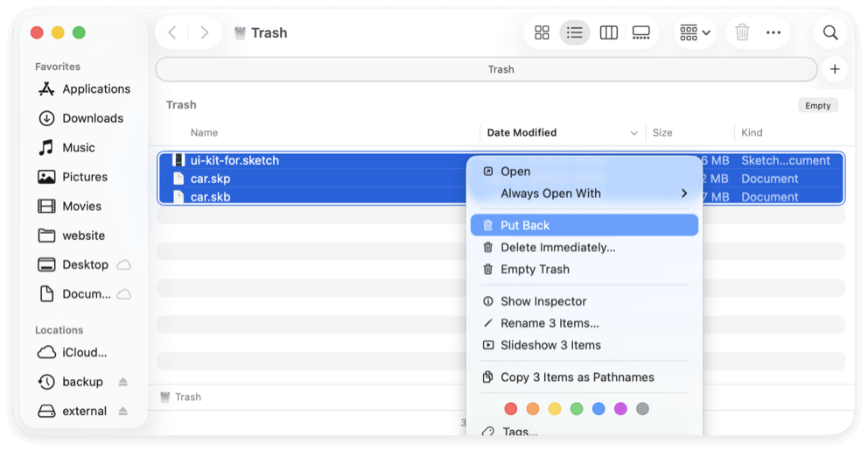
Task: Open iCloud location in sidebar
Action: [73, 352]
